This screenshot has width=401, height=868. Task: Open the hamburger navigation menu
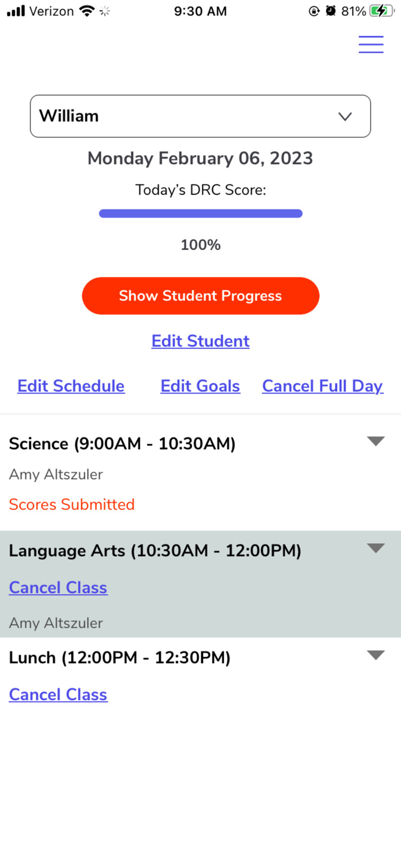370,44
